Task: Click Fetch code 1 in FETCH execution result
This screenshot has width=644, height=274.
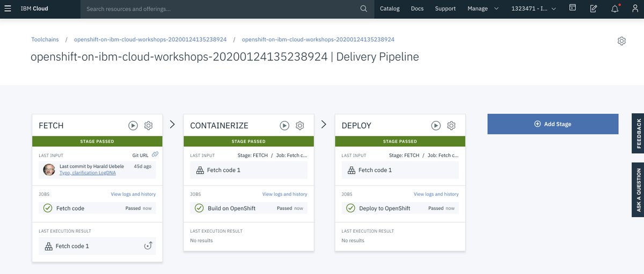Action: [x=72, y=246]
